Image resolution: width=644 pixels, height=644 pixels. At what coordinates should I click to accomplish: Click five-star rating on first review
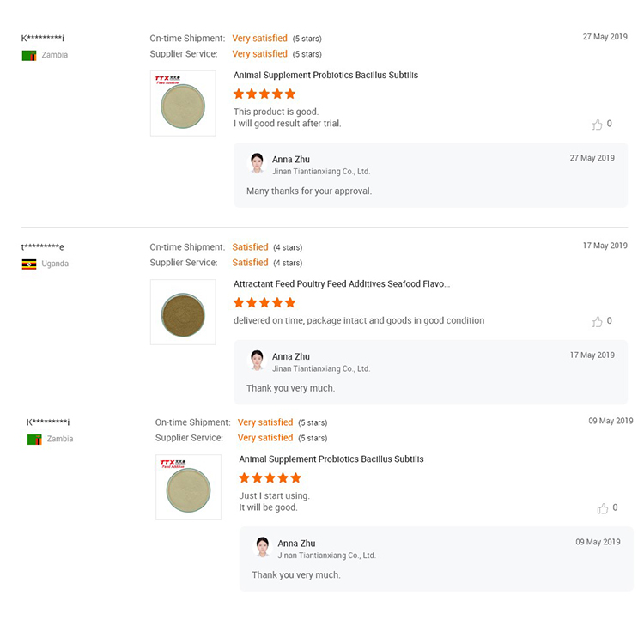click(264, 94)
